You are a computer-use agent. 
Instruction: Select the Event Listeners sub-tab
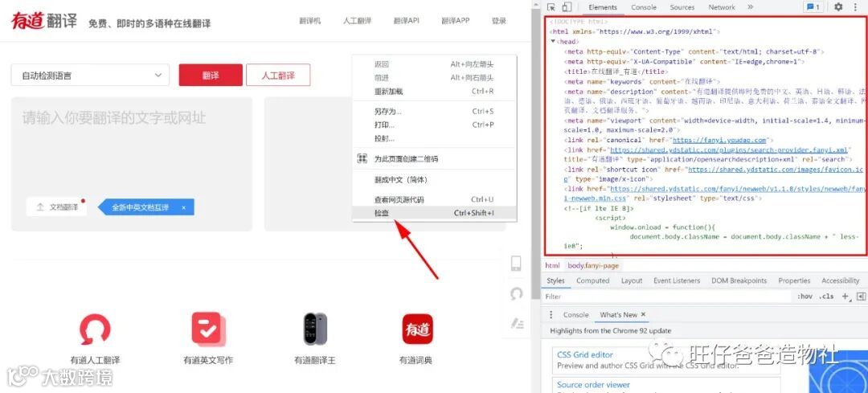click(677, 280)
